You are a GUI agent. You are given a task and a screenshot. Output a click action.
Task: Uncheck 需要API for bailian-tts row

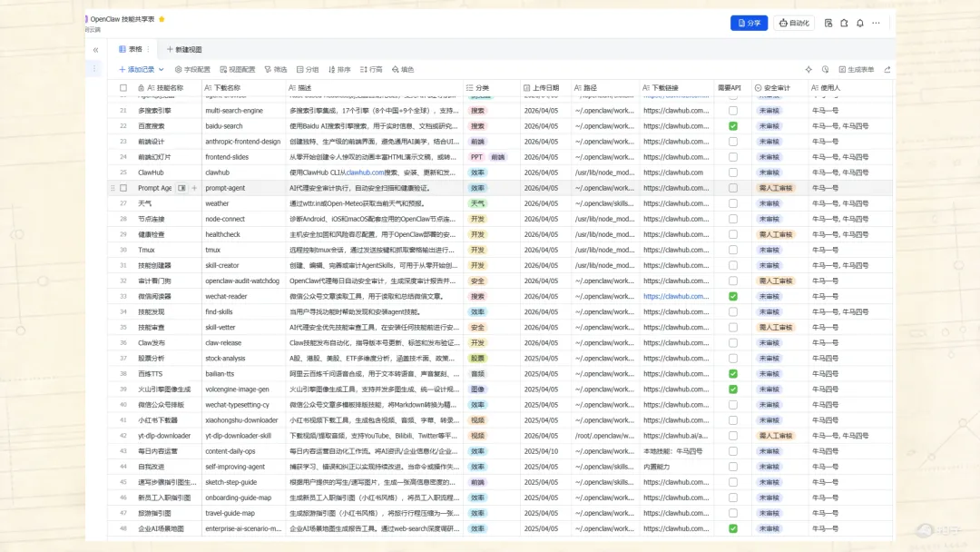(733, 374)
